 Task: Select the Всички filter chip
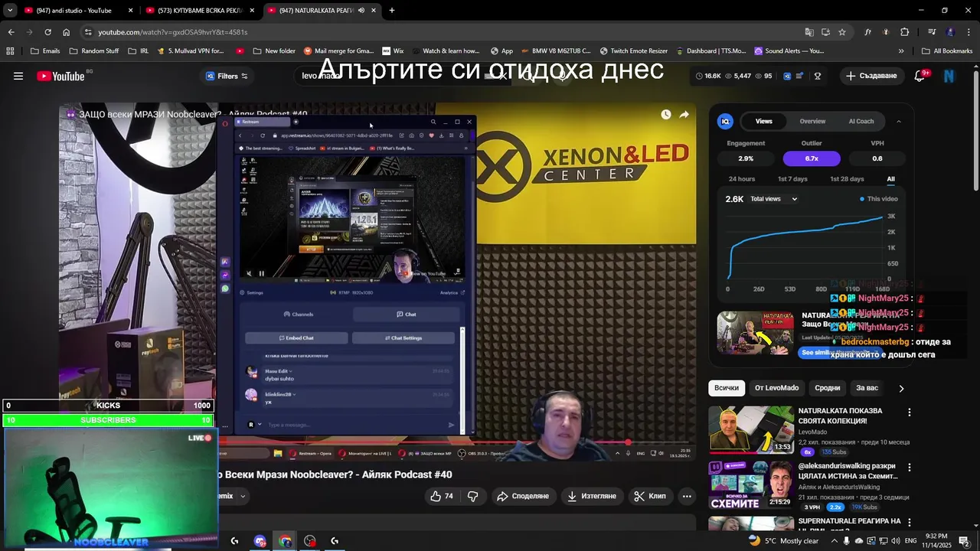tap(727, 388)
